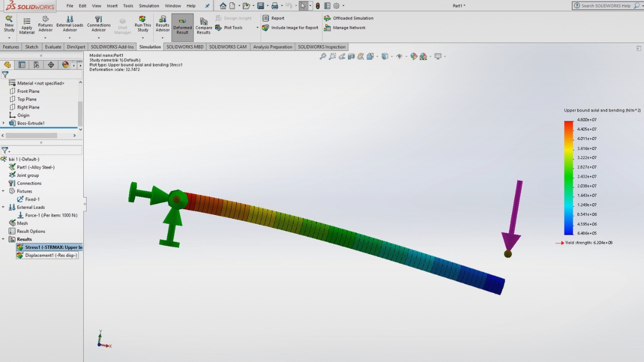
Task: Select the DisplayManager color-ball tab
Action: pos(65,65)
